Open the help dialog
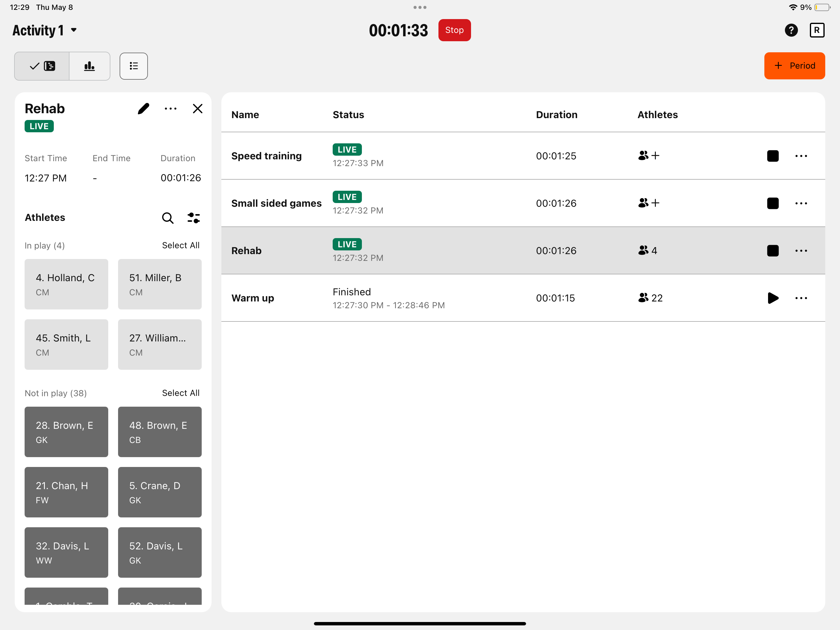The image size is (840, 630). click(x=791, y=30)
